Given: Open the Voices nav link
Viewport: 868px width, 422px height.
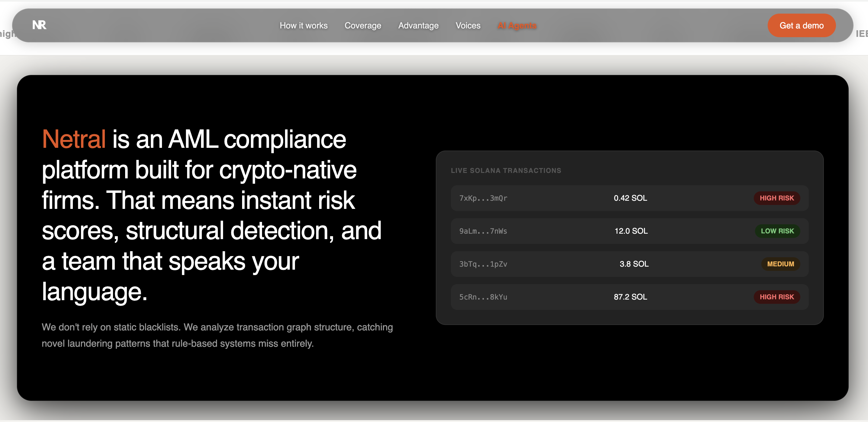Looking at the screenshot, I should tap(468, 26).
